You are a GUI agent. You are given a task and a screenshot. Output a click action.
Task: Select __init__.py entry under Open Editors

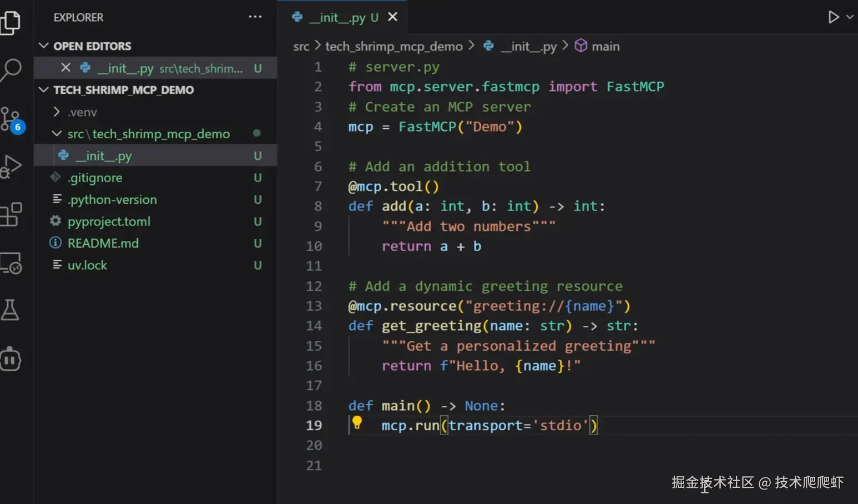pyautogui.click(x=155, y=68)
